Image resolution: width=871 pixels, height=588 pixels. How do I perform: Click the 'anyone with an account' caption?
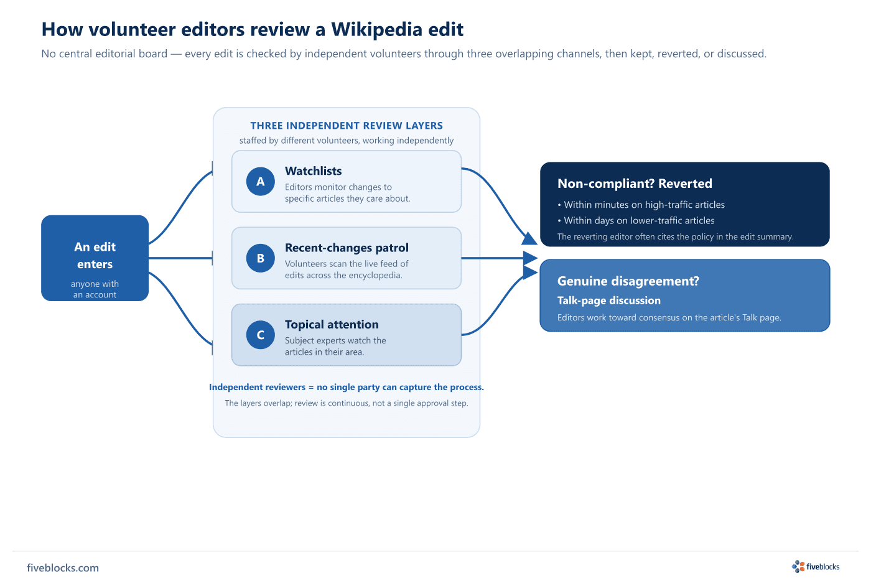(95, 289)
